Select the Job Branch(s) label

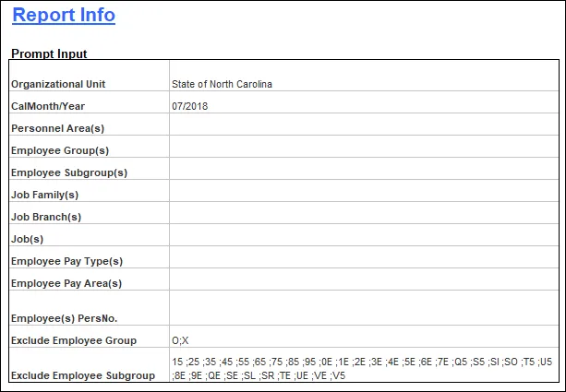pyautogui.click(x=46, y=217)
